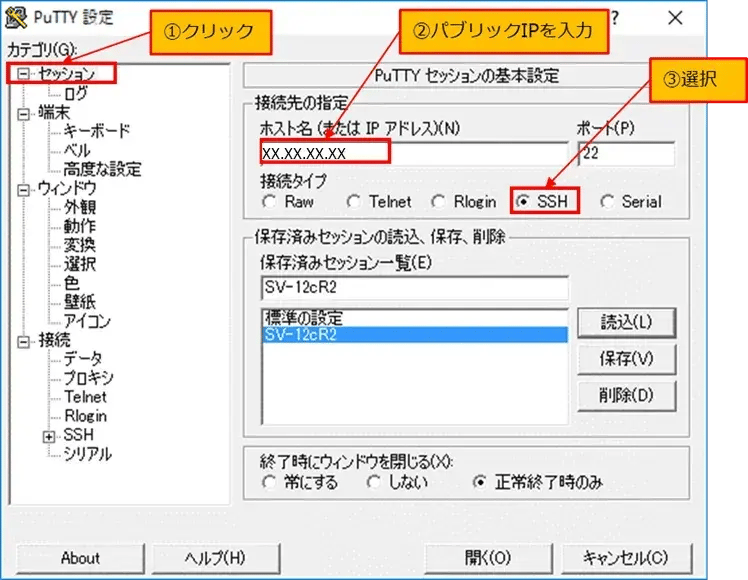Image resolution: width=748 pixels, height=580 pixels.
Task: Expand the SSH tree node
Action: click(48, 436)
